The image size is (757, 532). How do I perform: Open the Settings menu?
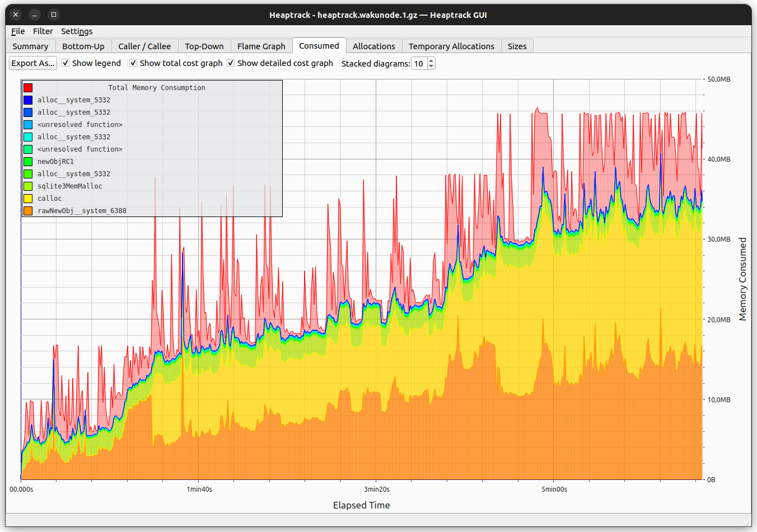pos(76,31)
